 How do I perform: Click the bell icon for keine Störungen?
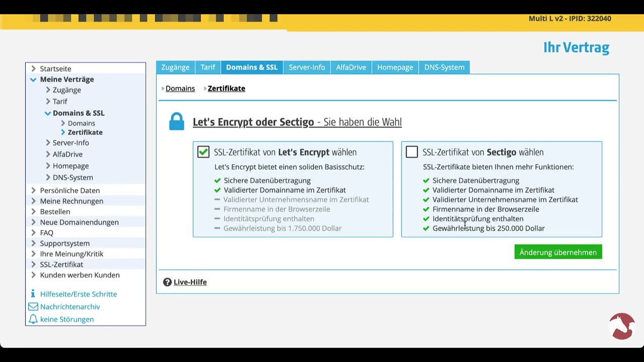point(33,319)
